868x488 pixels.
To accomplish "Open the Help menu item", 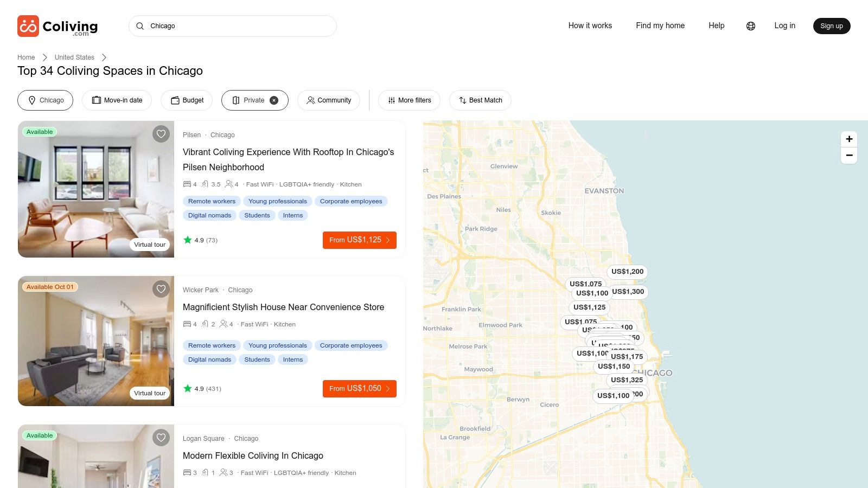I will pos(716,25).
